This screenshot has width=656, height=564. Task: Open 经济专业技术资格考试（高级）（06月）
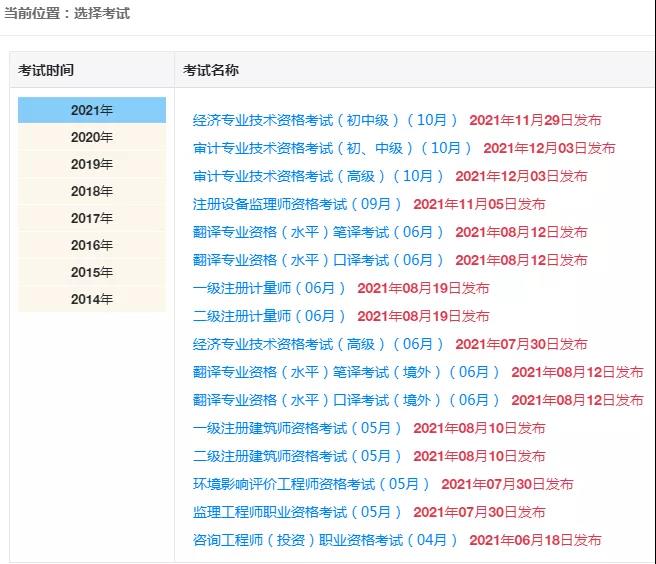(318, 344)
